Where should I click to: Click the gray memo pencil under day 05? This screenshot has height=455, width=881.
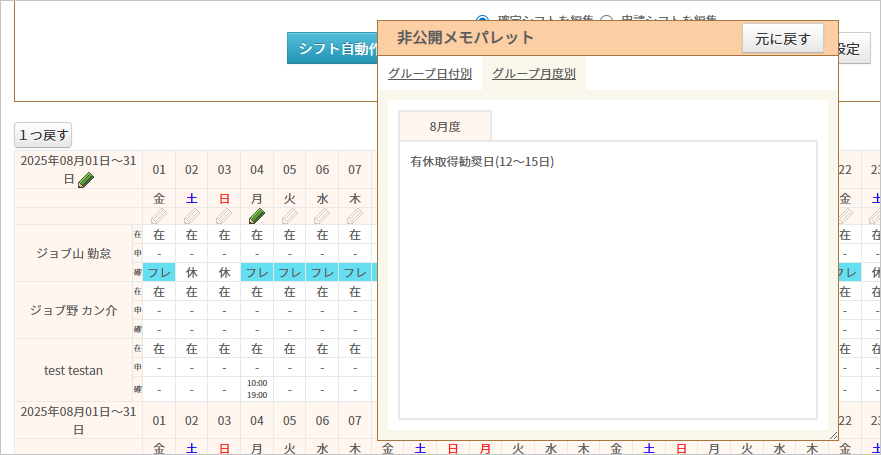(x=290, y=216)
